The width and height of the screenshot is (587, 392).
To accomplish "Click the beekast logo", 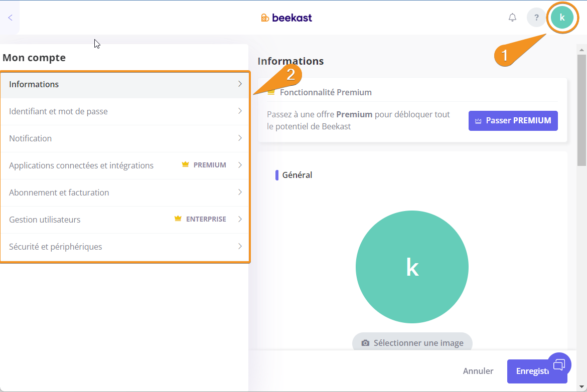I will [x=286, y=18].
